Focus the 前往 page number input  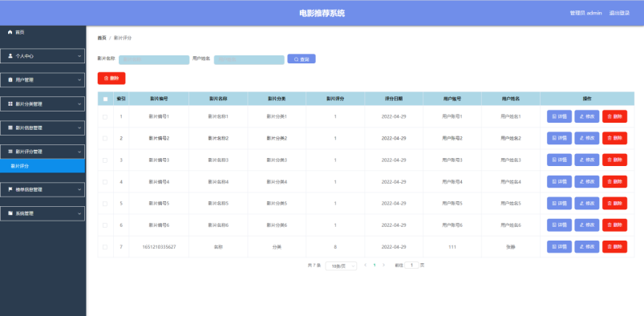click(411, 265)
